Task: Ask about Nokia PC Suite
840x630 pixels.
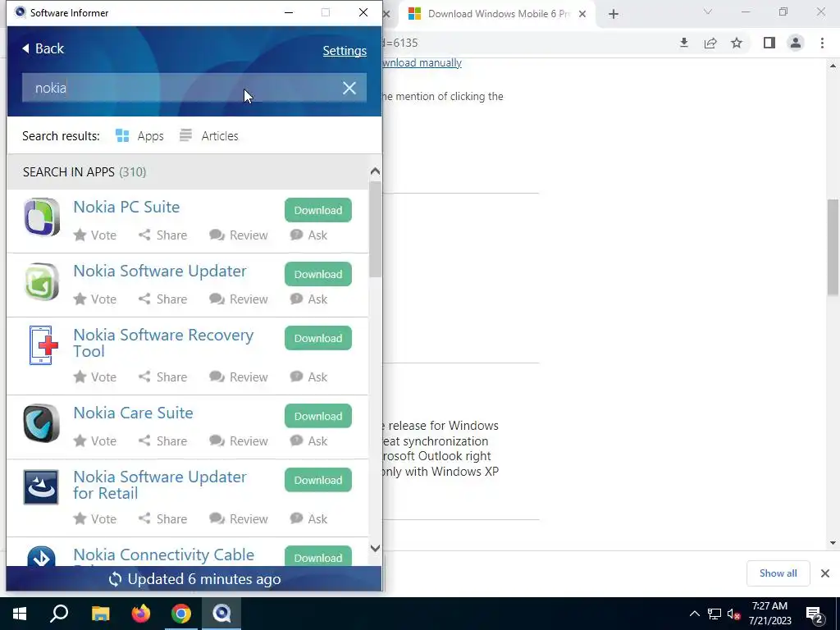Action: point(308,235)
